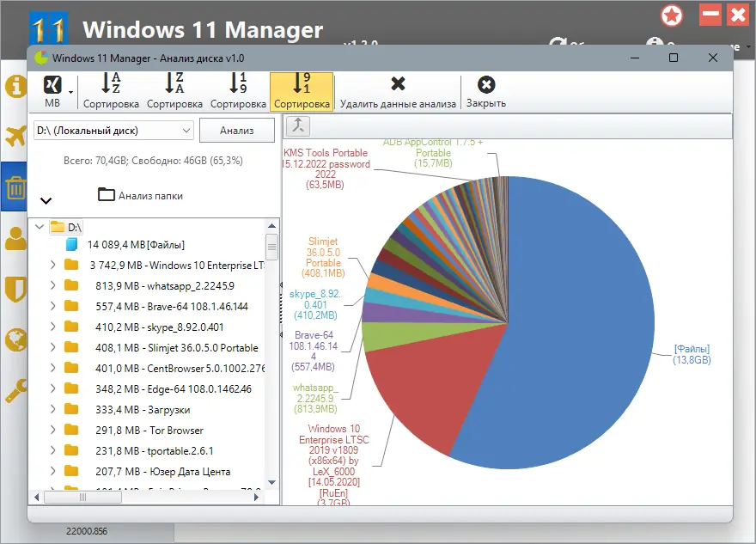Click the horizontal scrollbar thumb
This screenshot has width=756, height=544.
click(x=83, y=498)
